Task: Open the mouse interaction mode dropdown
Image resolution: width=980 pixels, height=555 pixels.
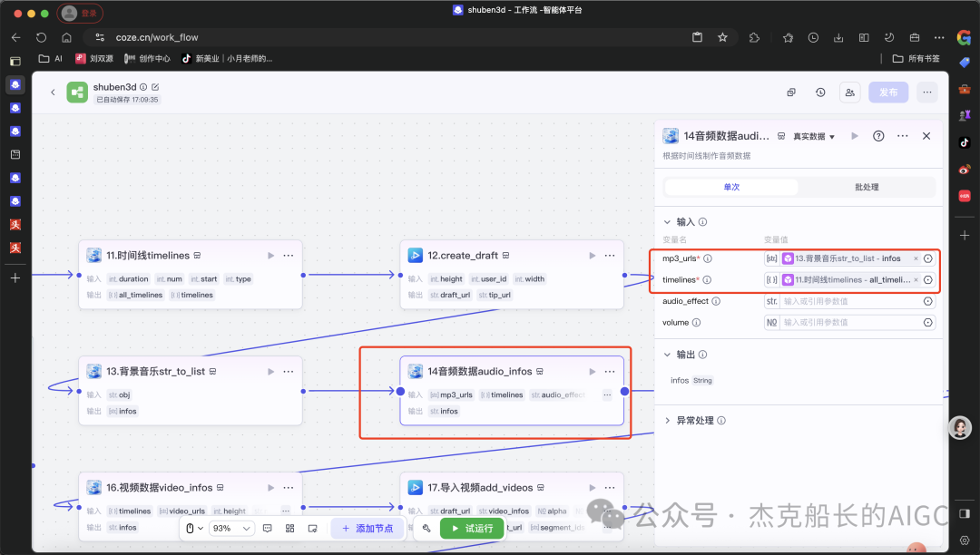Action: (194, 528)
